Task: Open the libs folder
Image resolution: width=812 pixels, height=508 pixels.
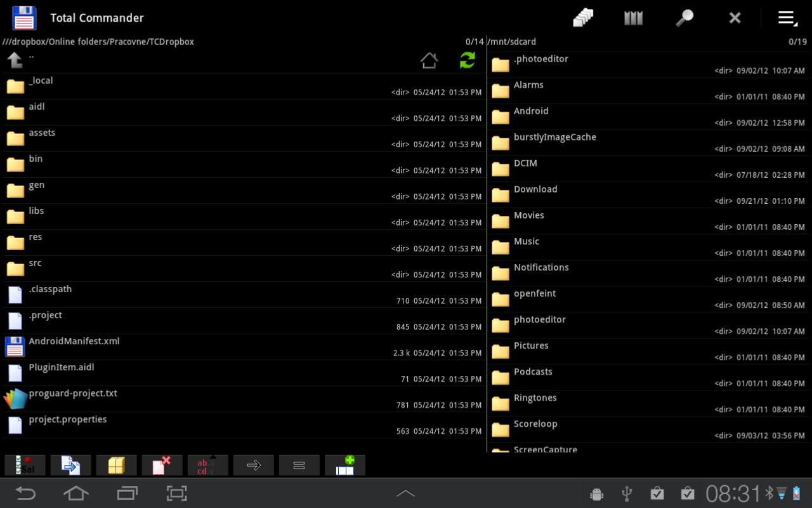Action: (244, 217)
